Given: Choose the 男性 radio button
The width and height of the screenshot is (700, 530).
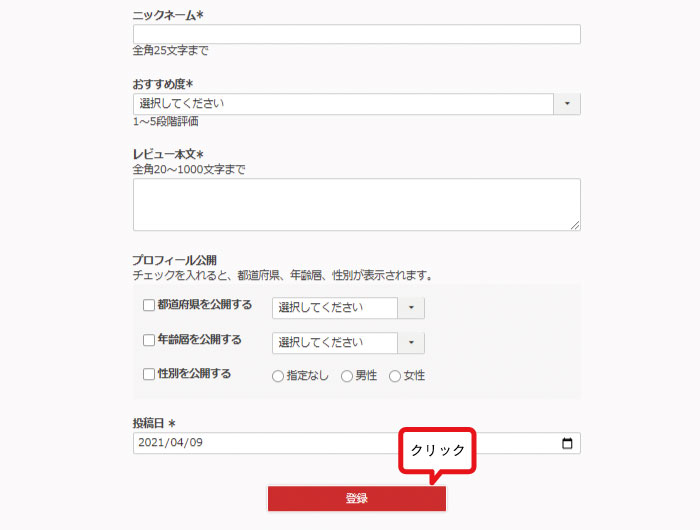Looking at the screenshot, I should click(347, 376).
